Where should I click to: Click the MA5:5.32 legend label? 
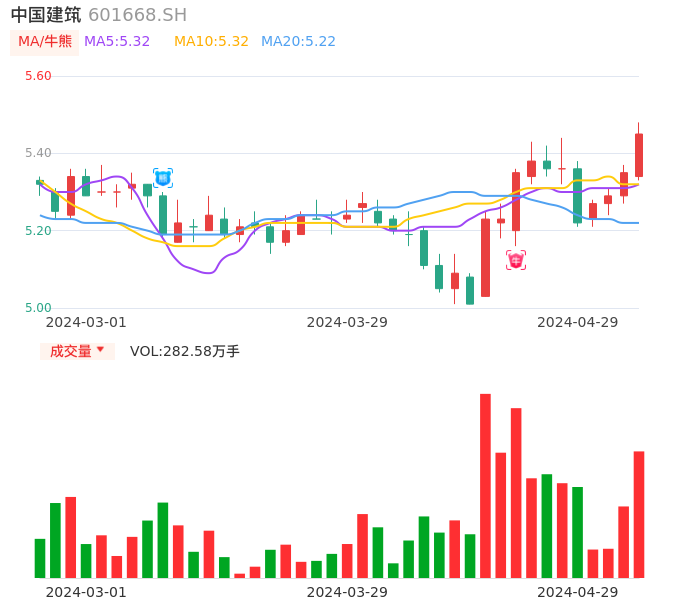pyautogui.click(x=117, y=42)
